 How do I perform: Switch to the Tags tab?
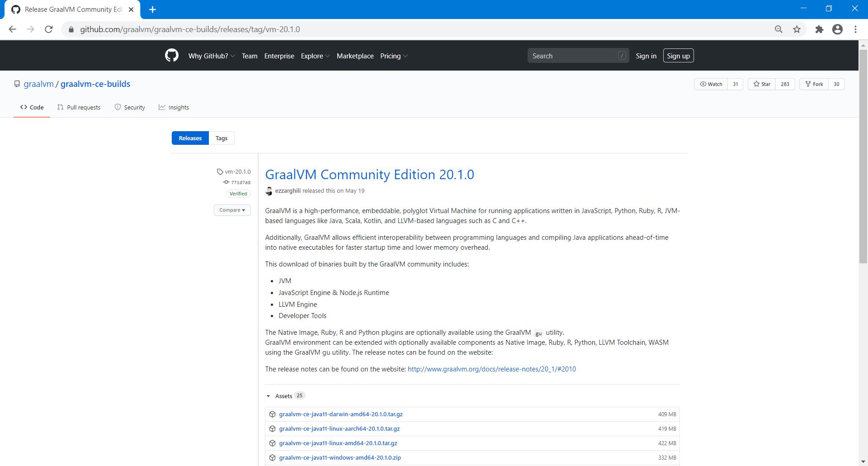point(222,138)
